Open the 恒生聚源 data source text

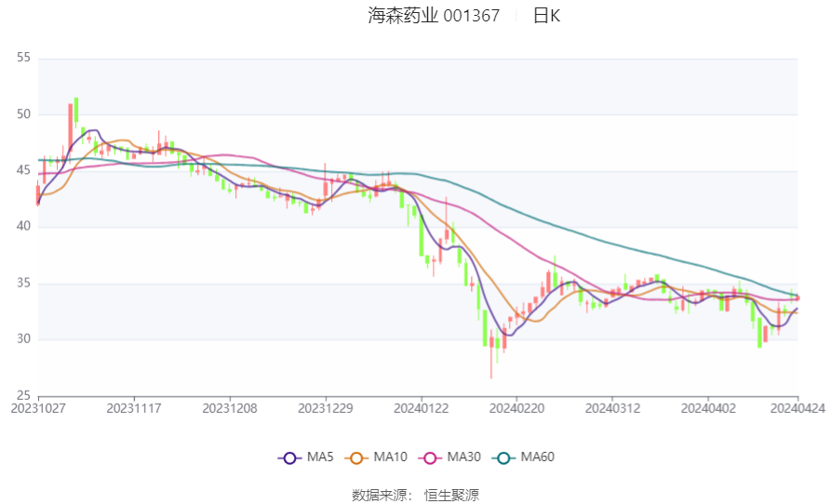(451, 495)
